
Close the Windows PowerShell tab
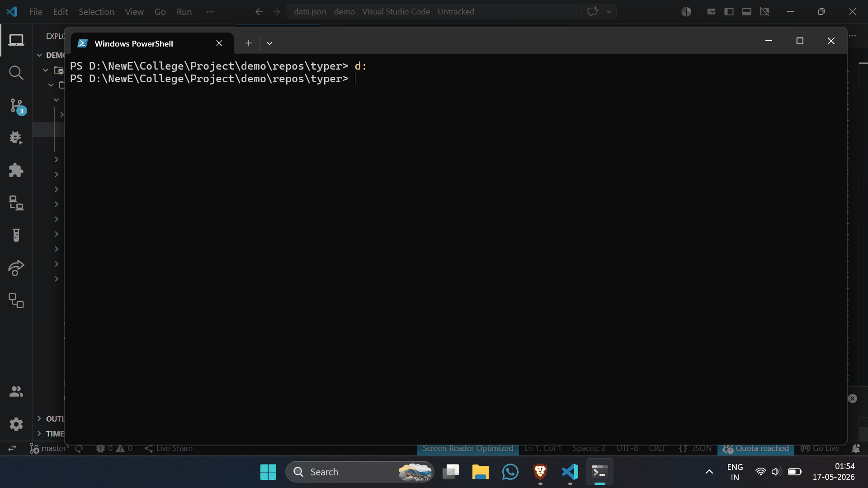[219, 43]
